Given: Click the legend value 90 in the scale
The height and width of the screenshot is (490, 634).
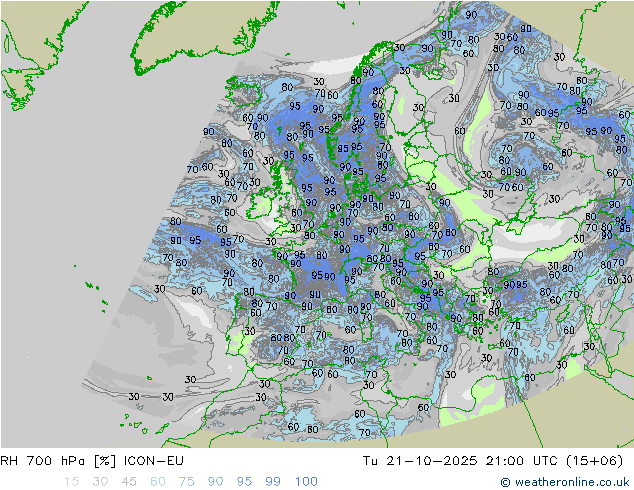Looking at the screenshot, I should (215, 482).
